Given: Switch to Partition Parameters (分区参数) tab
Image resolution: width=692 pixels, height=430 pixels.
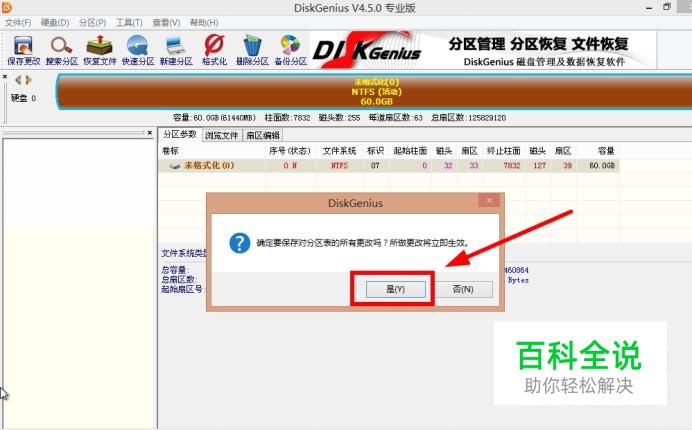Looking at the screenshot, I should click(180, 134).
